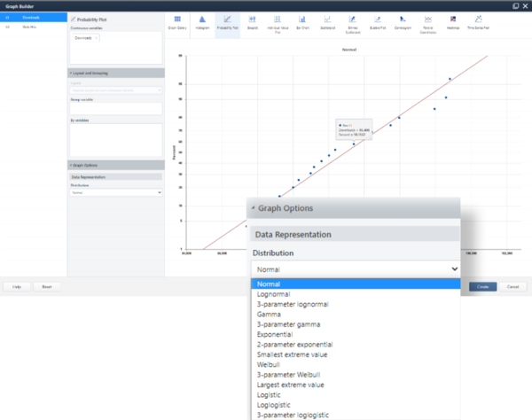Restore the Graph Builder window size
The width and height of the screenshot is (532, 420).
pos(516,6)
